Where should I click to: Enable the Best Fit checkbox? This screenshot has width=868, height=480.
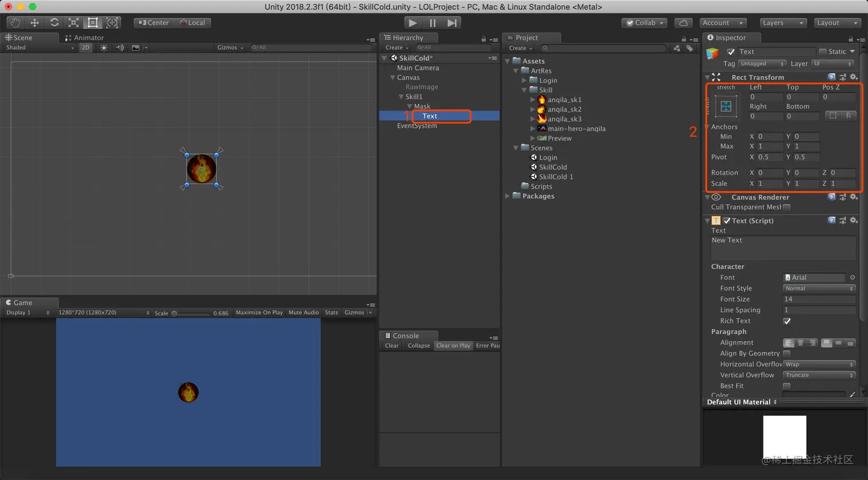tap(787, 387)
